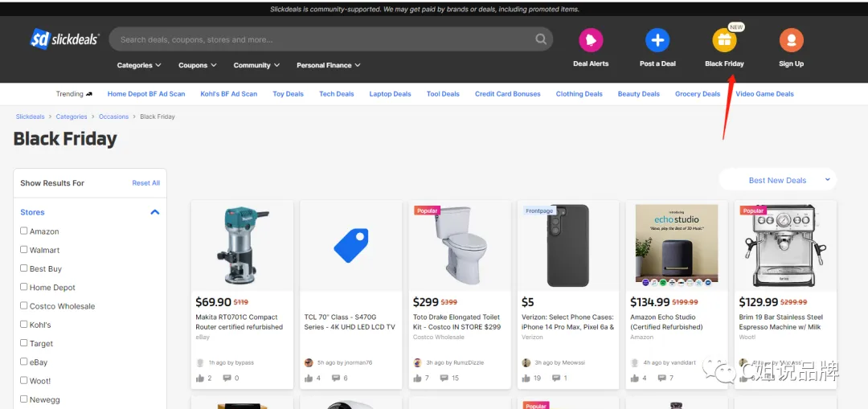The width and height of the screenshot is (868, 409).
Task: Open comments on Verizon phone cases deal
Action: point(556,378)
